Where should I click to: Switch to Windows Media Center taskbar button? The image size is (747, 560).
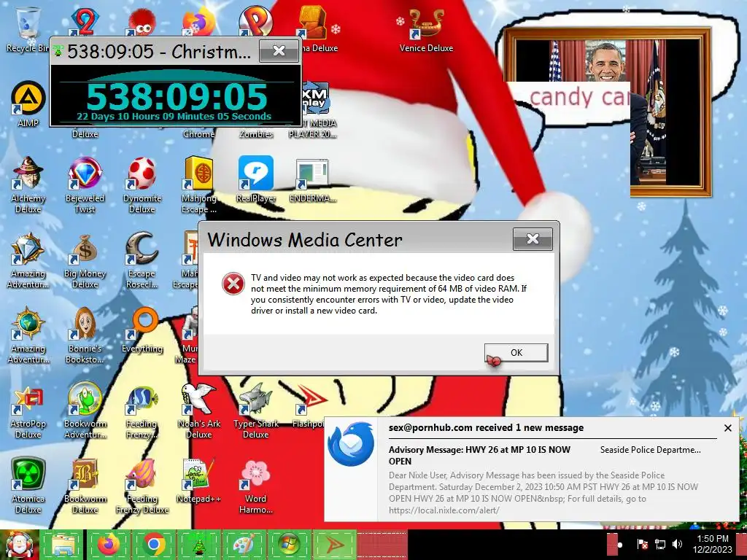click(289, 544)
